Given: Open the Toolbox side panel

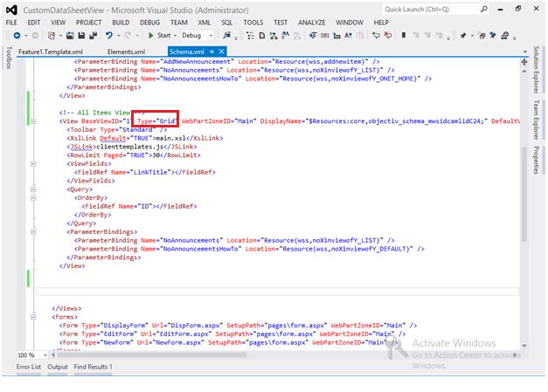Looking at the screenshot, I should click(9, 58).
